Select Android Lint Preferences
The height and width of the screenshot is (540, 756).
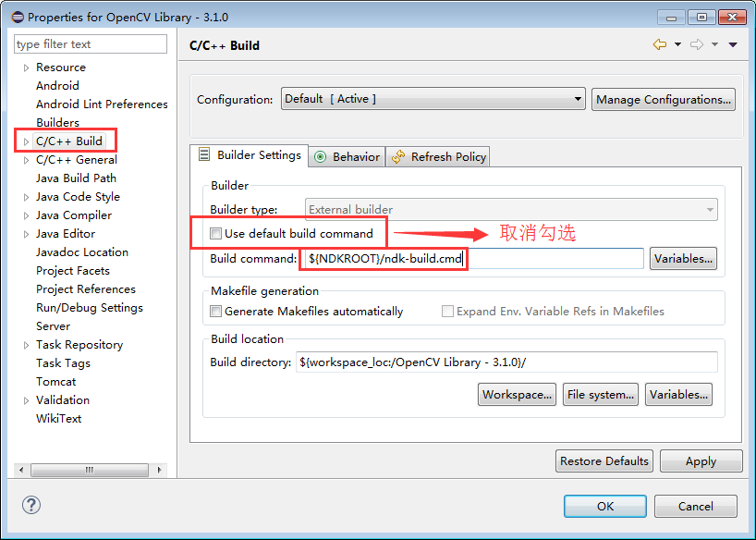[x=102, y=104]
